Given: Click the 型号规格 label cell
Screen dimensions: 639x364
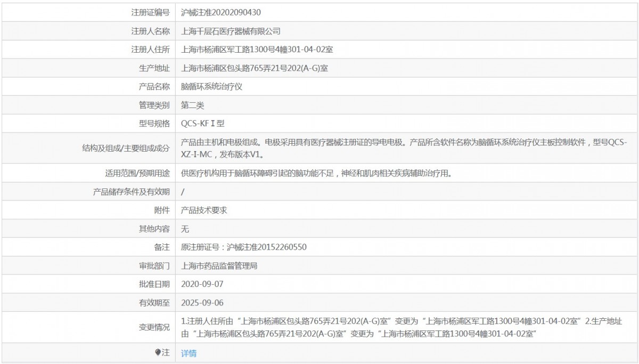Looking at the screenshot, I should (x=154, y=123).
